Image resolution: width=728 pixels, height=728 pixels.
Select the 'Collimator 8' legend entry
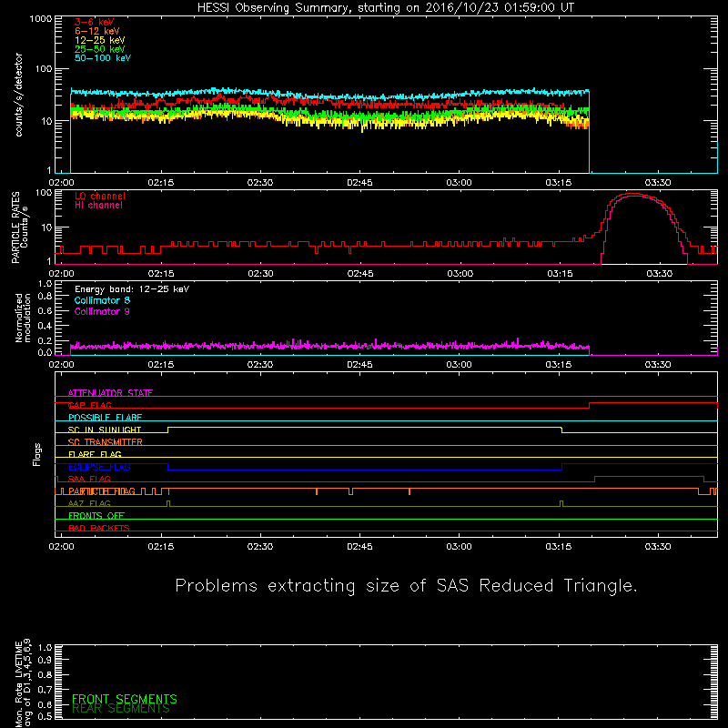102,300
